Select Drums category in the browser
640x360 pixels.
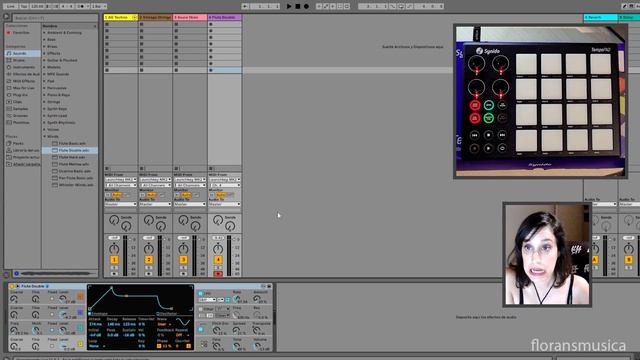click(22, 60)
